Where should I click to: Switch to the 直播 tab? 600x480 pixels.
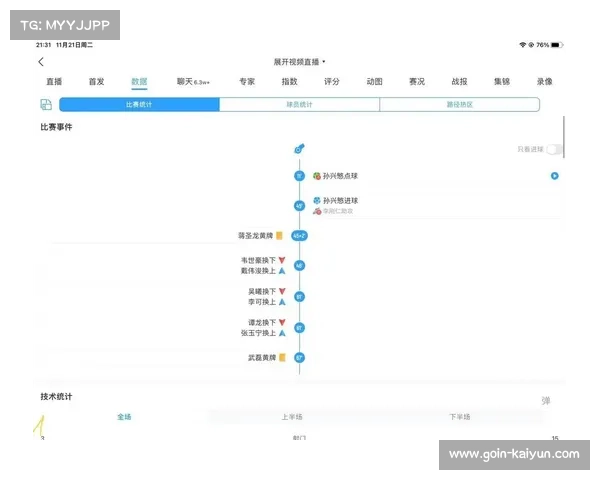pos(54,82)
